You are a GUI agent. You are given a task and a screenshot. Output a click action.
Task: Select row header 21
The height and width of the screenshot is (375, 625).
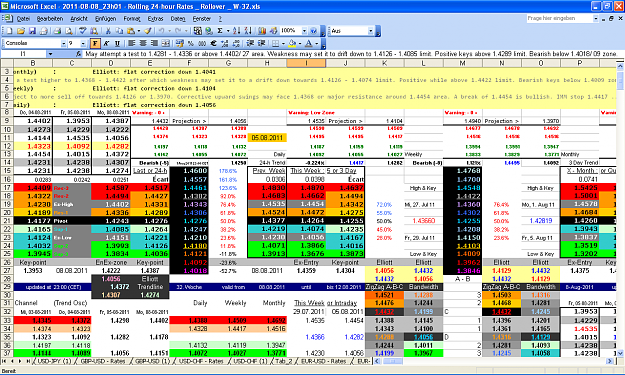(7, 221)
